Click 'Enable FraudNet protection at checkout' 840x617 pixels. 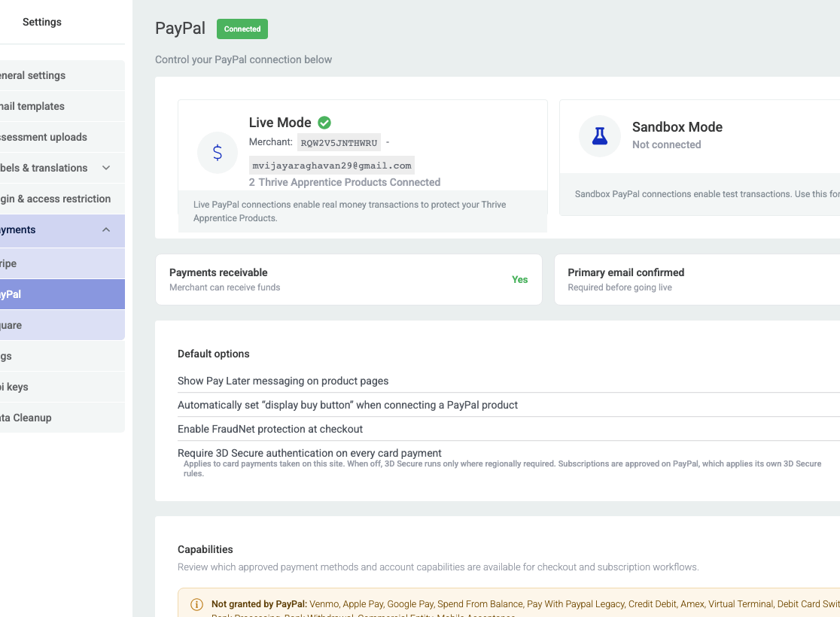tap(270, 429)
